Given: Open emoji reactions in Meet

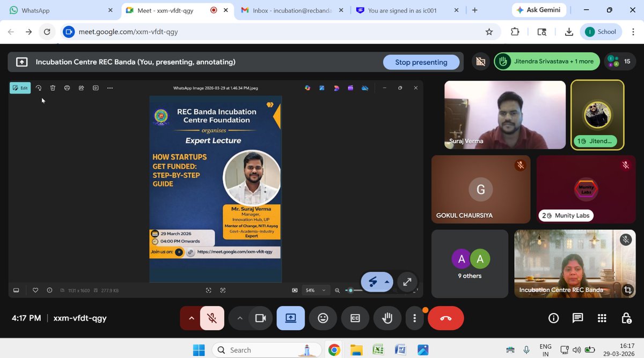Looking at the screenshot, I should [323, 318].
